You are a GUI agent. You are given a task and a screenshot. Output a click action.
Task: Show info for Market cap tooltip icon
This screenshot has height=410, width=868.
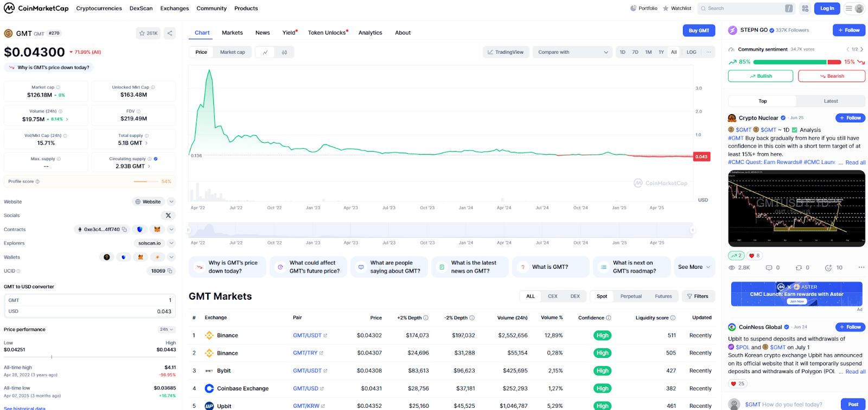pos(58,87)
